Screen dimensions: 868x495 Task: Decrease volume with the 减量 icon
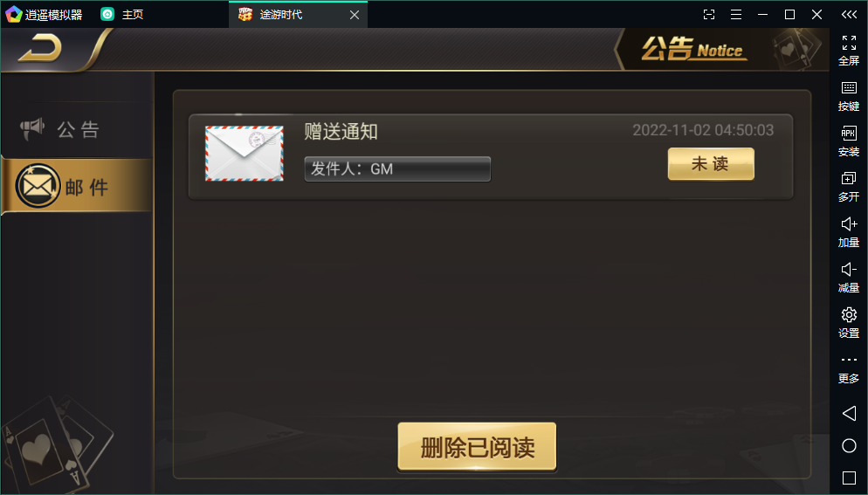(x=849, y=278)
